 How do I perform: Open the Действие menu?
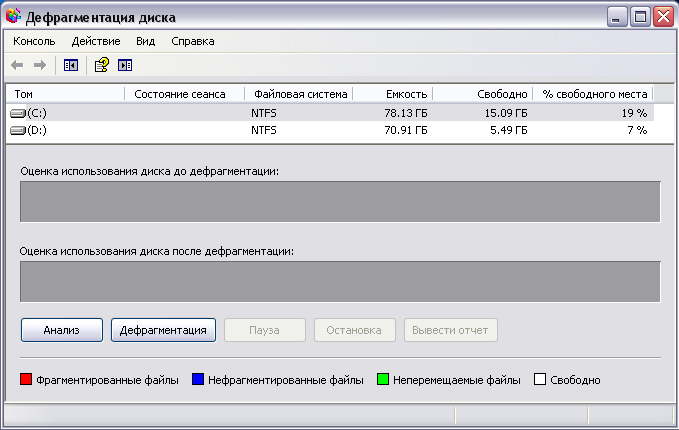tap(96, 41)
